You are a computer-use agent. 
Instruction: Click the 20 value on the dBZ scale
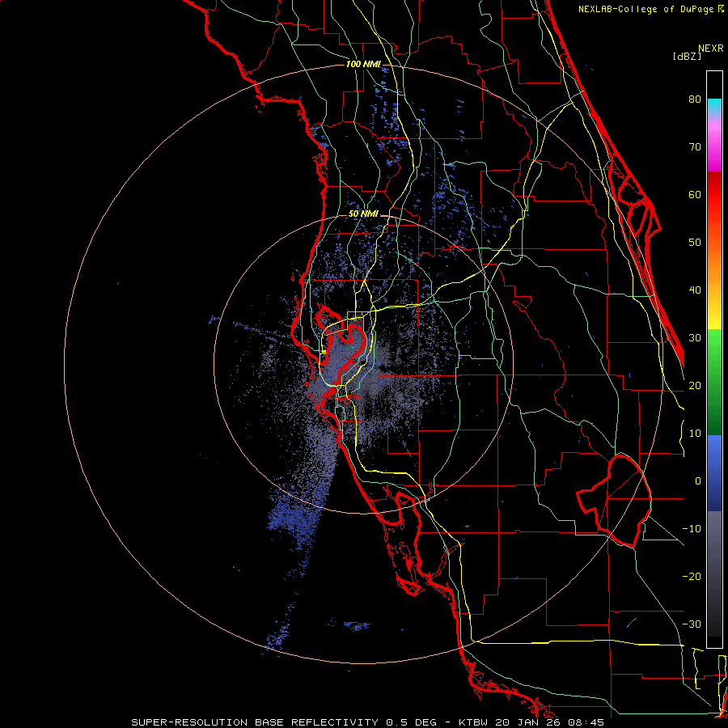[695, 385]
